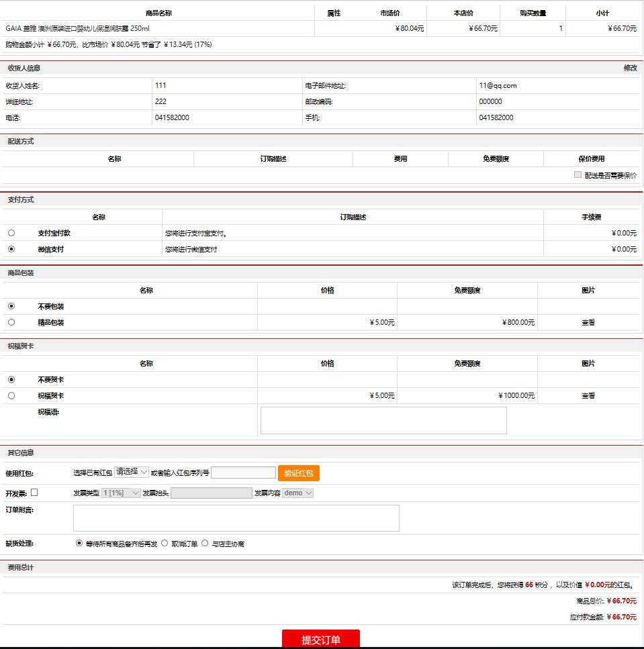Click the 本店价 value ￥66.70元

point(483,29)
